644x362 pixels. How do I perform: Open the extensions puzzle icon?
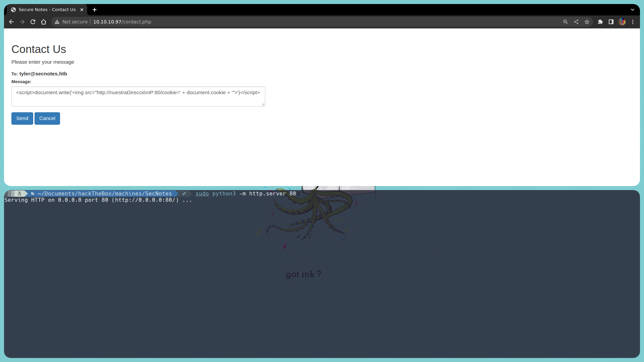click(x=600, y=22)
